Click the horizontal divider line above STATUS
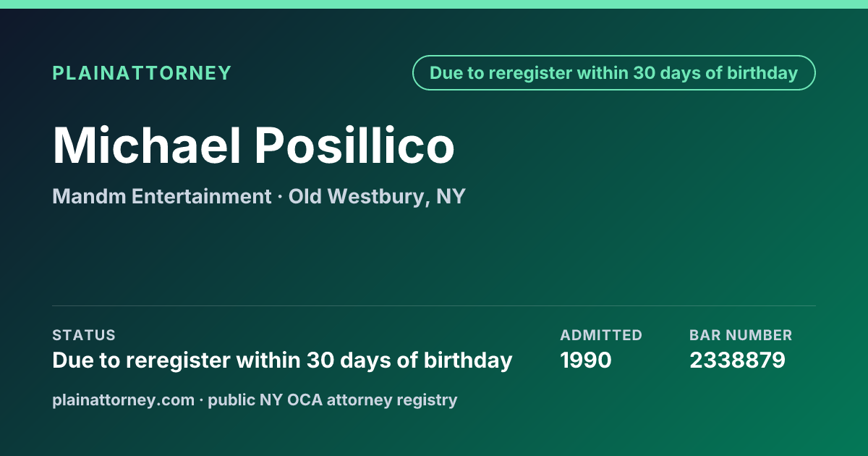This screenshot has height=456, width=868. pyautogui.click(x=434, y=305)
